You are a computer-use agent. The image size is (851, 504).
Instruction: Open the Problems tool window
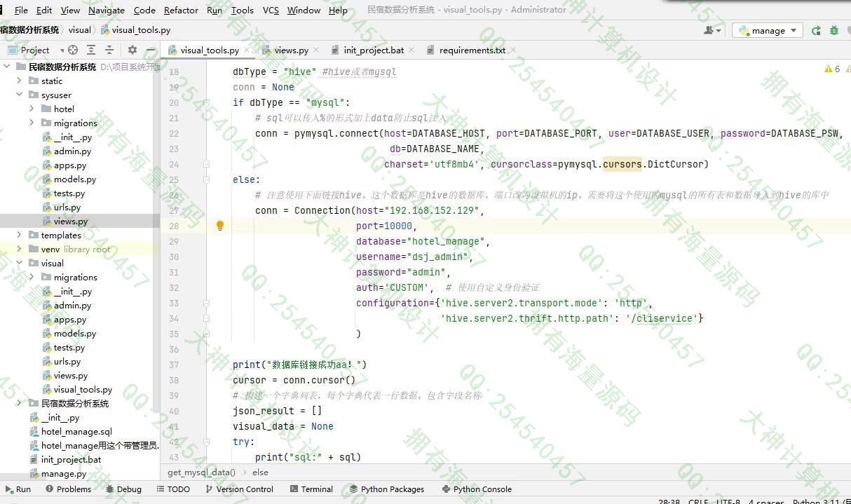click(x=67, y=489)
